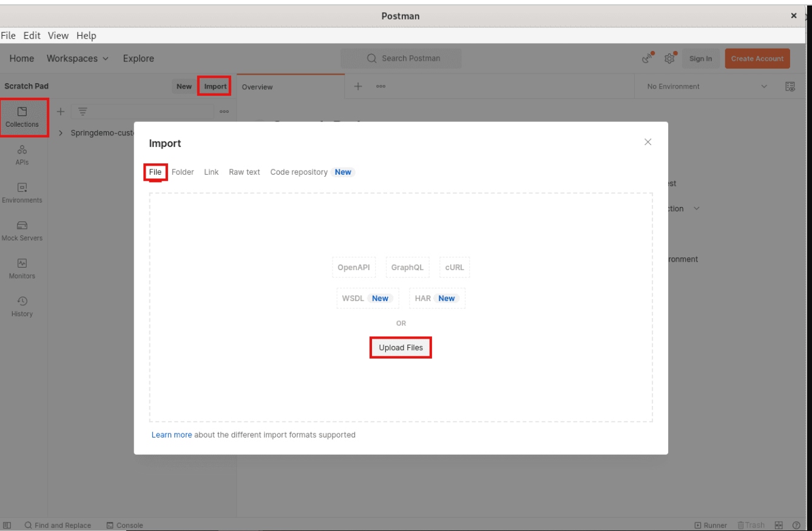Select the File tab in Import dialog
This screenshot has height=531, width=812.
(155, 172)
